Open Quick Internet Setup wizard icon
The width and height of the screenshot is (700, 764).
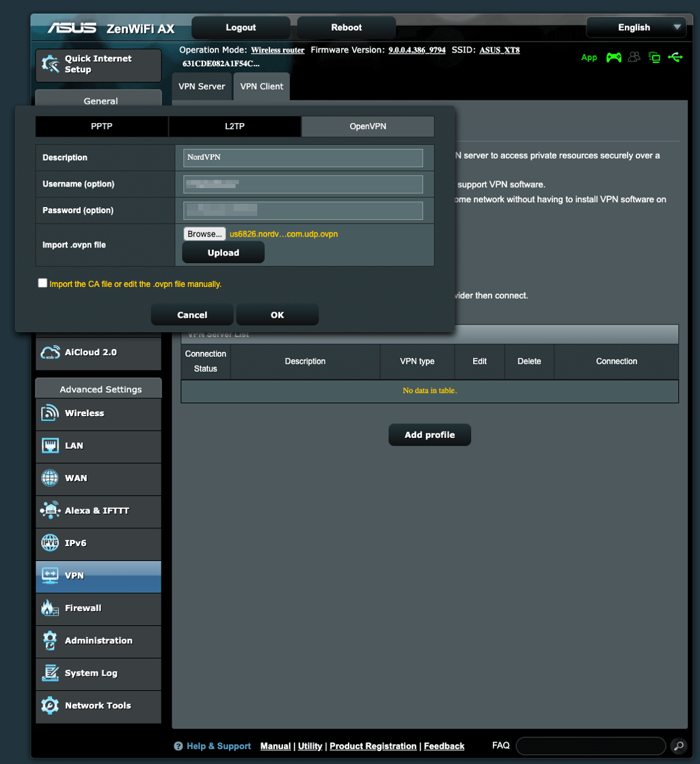tap(50, 64)
